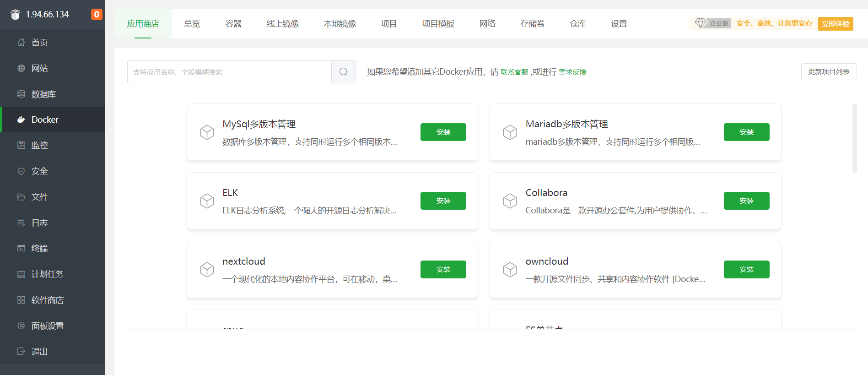This screenshot has height=375, width=868.
Task: Focus the app name search field
Action: click(229, 72)
